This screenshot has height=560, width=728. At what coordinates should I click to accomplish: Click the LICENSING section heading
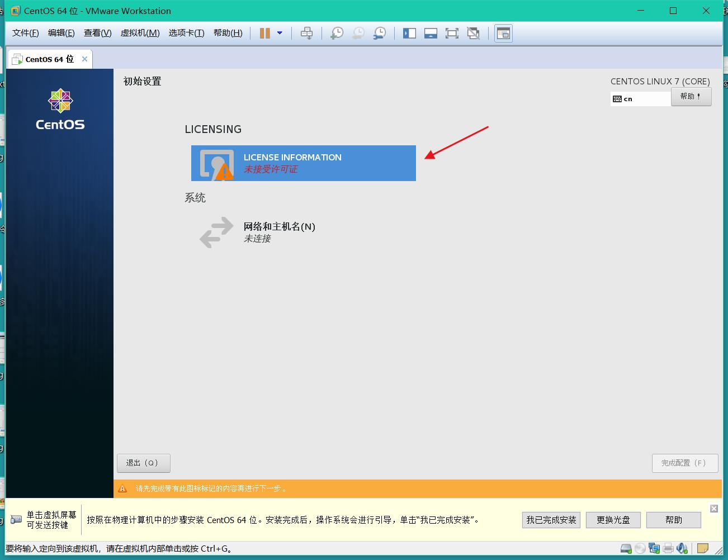coord(213,129)
